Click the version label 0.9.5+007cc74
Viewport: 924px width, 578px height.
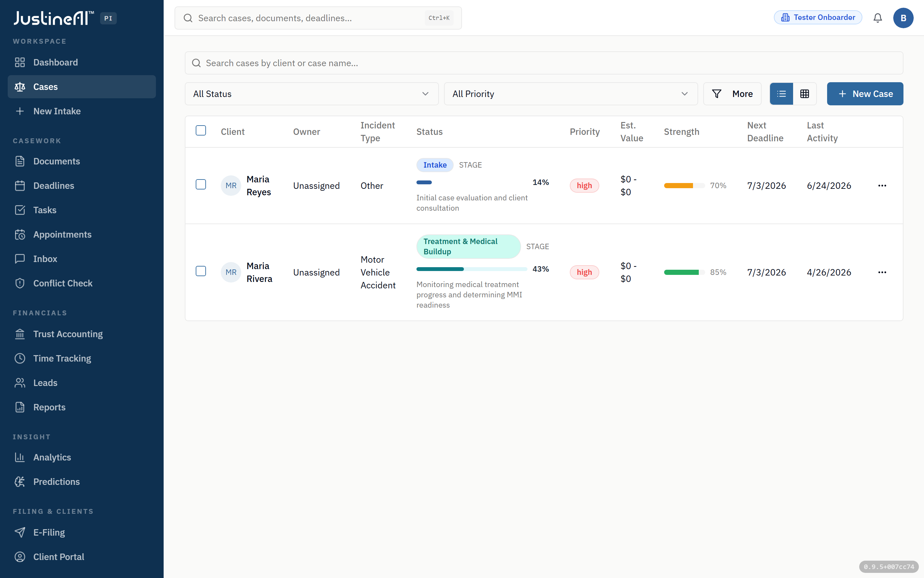pos(889,566)
